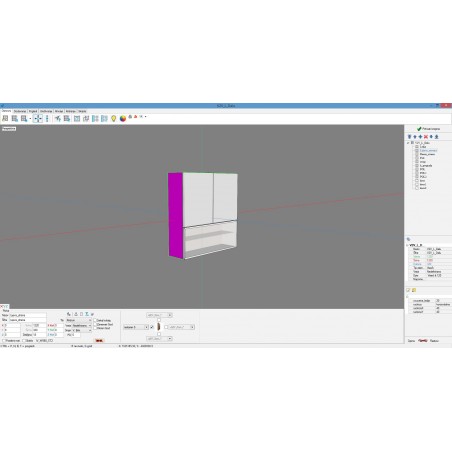The height and width of the screenshot is (452, 452).
Task: Open the top edge-banding dropdown above wood preview
Action: point(159,315)
